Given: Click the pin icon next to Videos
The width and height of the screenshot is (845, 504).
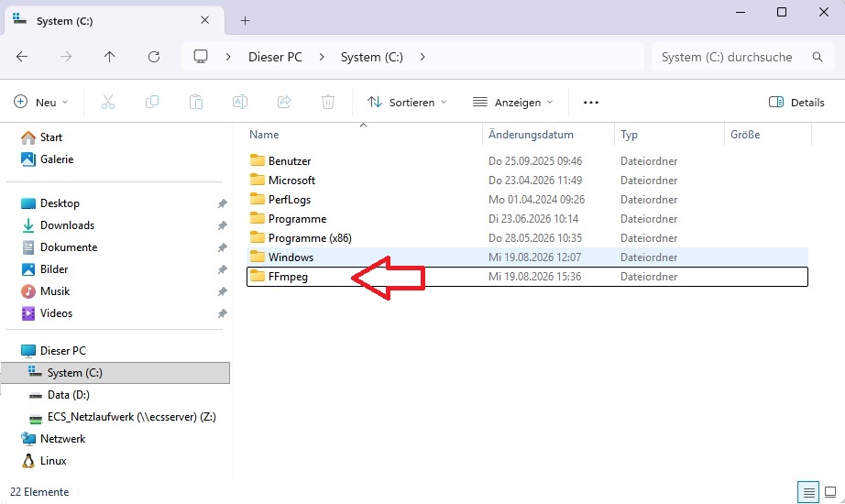Looking at the screenshot, I should (x=222, y=313).
